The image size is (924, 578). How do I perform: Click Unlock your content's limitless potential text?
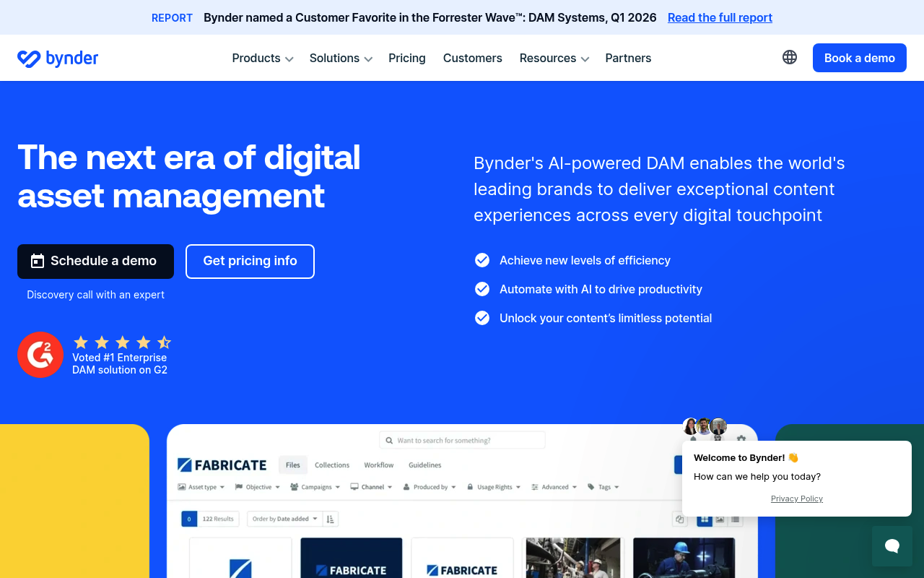coord(606,318)
